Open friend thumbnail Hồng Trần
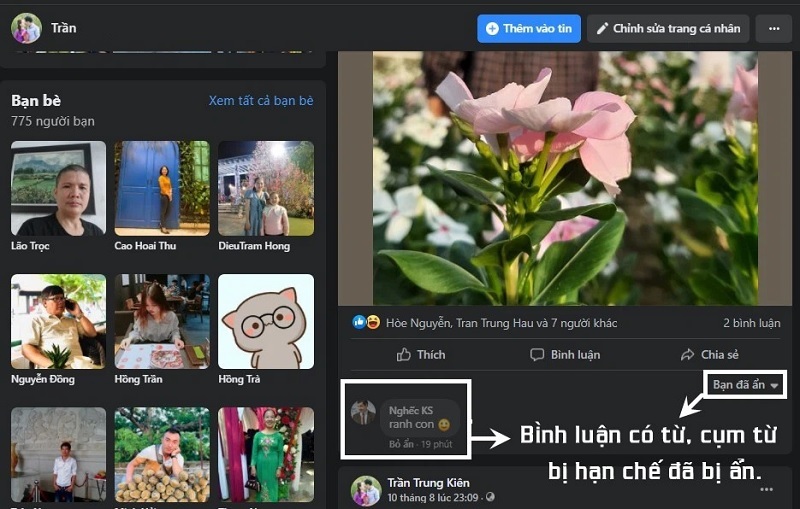 tap(162, 321)
